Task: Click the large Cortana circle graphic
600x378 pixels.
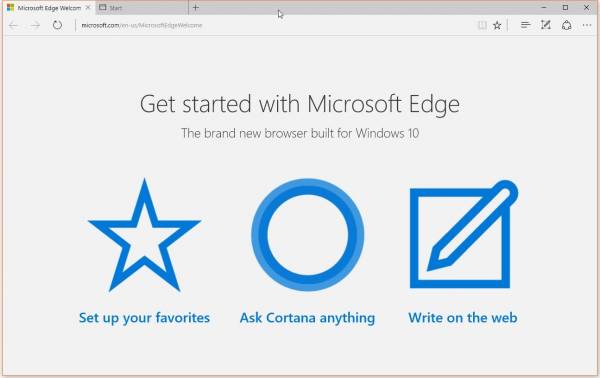Action: click(308, 235)
